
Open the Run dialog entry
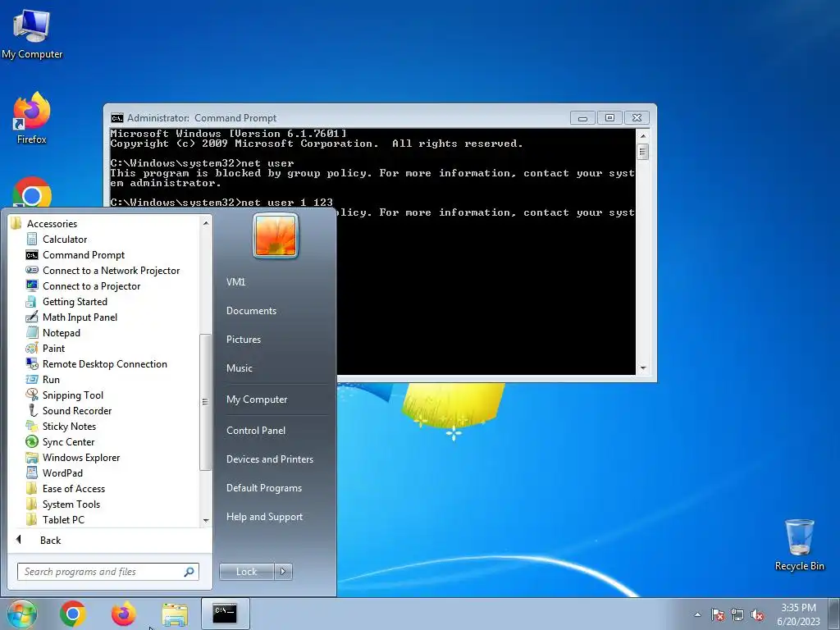point(51,379)
